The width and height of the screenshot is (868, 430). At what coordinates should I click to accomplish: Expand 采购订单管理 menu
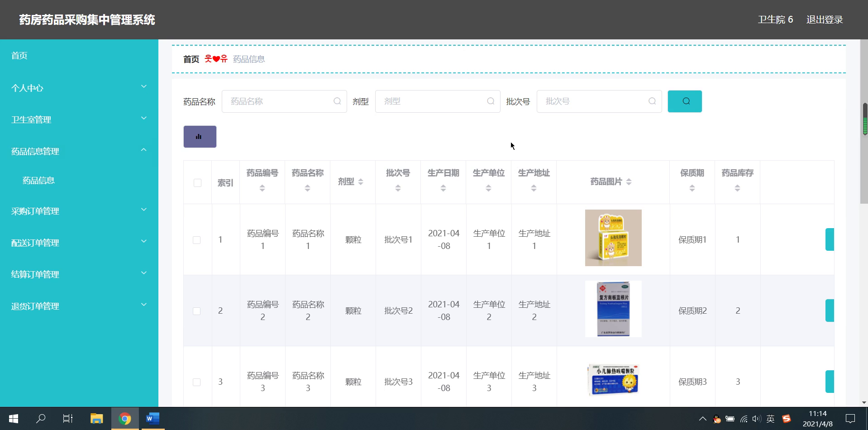[x=79, y=211]
